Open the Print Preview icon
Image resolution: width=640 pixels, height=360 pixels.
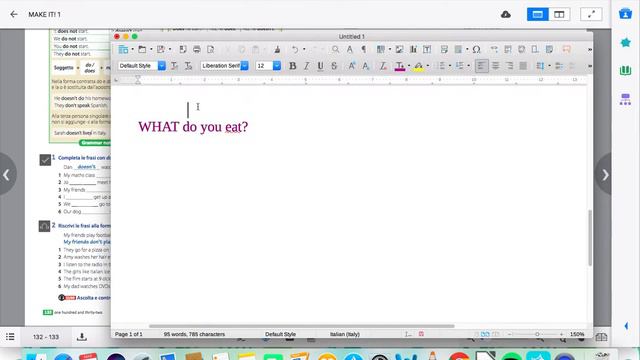211,49
